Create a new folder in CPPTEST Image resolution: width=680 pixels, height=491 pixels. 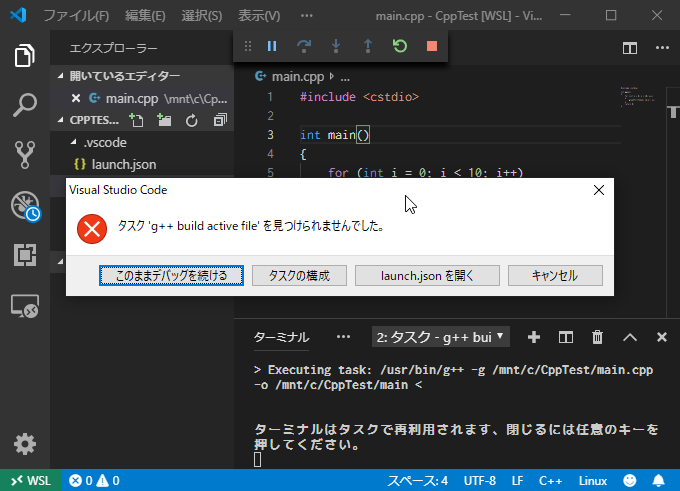click(164, 120)
